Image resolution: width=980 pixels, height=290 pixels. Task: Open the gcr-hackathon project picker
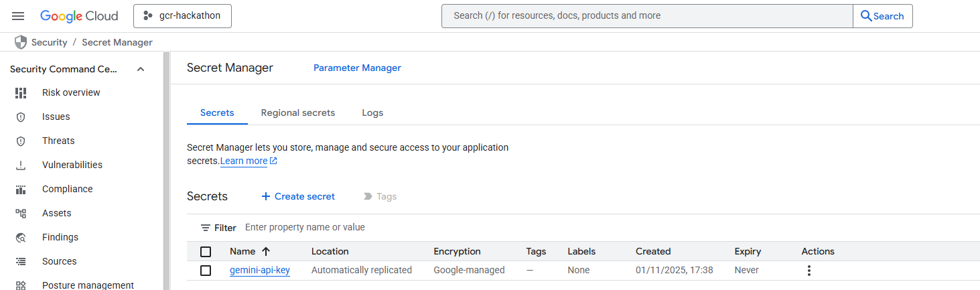point(182,16)
